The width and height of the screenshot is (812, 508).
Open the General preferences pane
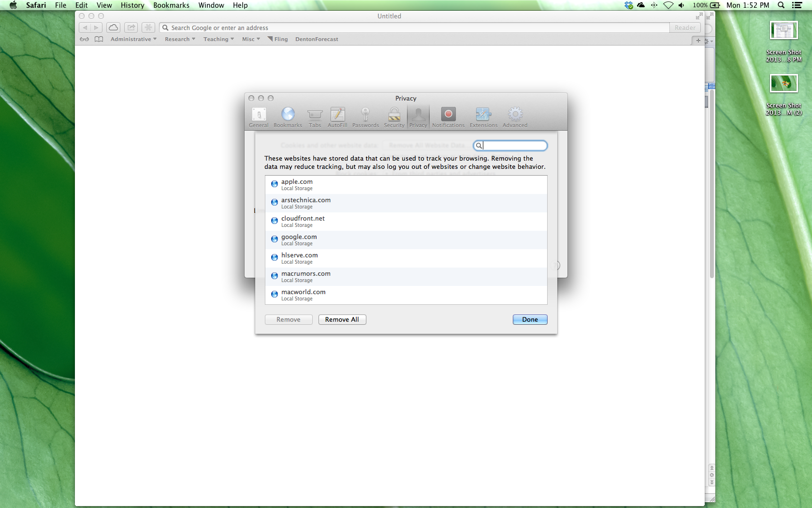(259, 118)
